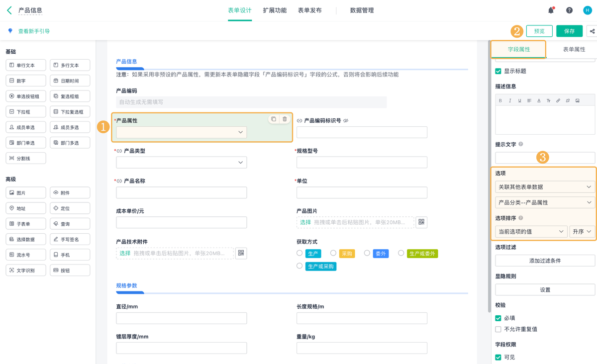Click 选择 link in 产品图片
This screenshot has height=364, width=597.
(x=305, y=222)
